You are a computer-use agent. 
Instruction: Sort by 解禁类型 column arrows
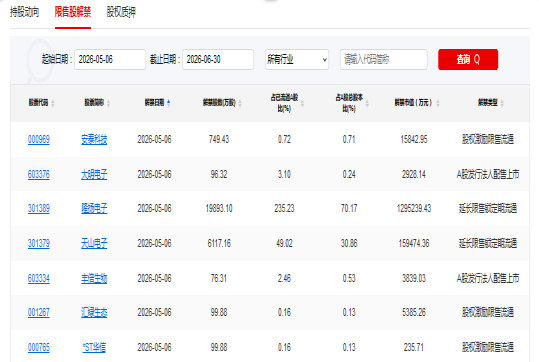tap(502, 103)
